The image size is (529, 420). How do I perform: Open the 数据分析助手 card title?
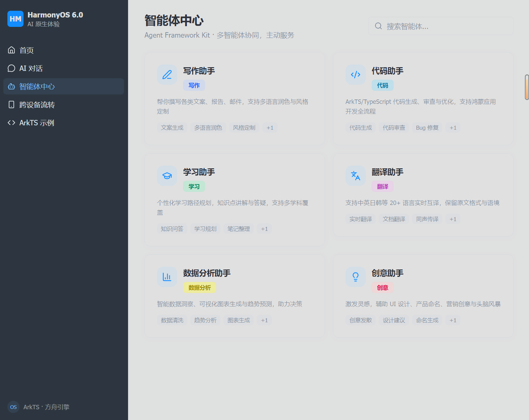(207, 273)
